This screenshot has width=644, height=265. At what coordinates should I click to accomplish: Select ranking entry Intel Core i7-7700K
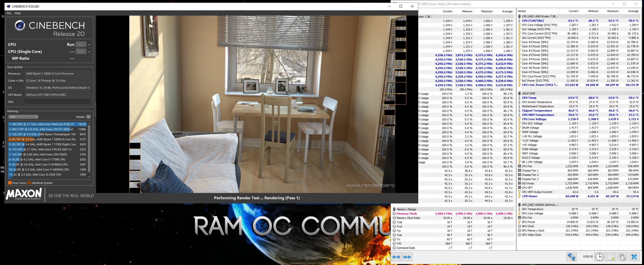(47, 159)
